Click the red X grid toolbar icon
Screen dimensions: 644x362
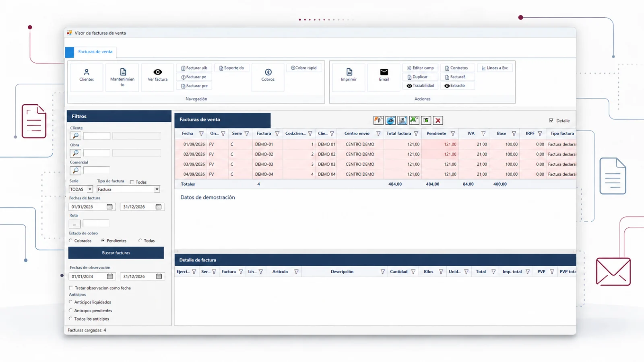(438, 120)
